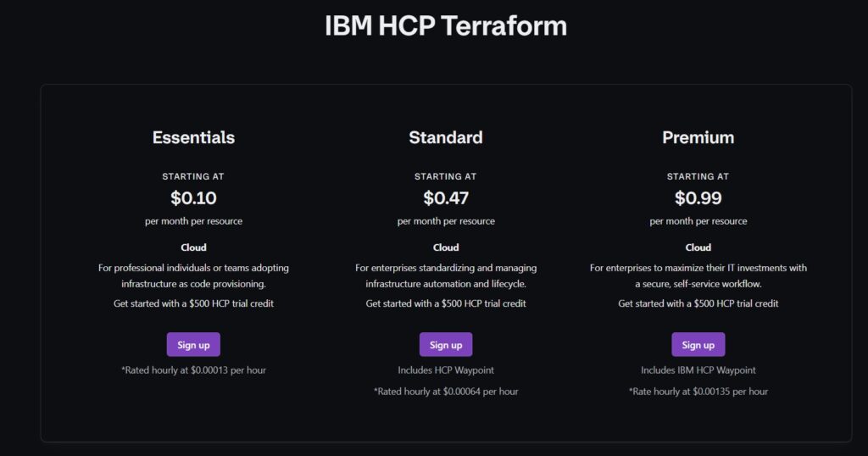Click Sign up under the Premium plan
This screenshot has height=456, width=868.
(x=698, y=344)
